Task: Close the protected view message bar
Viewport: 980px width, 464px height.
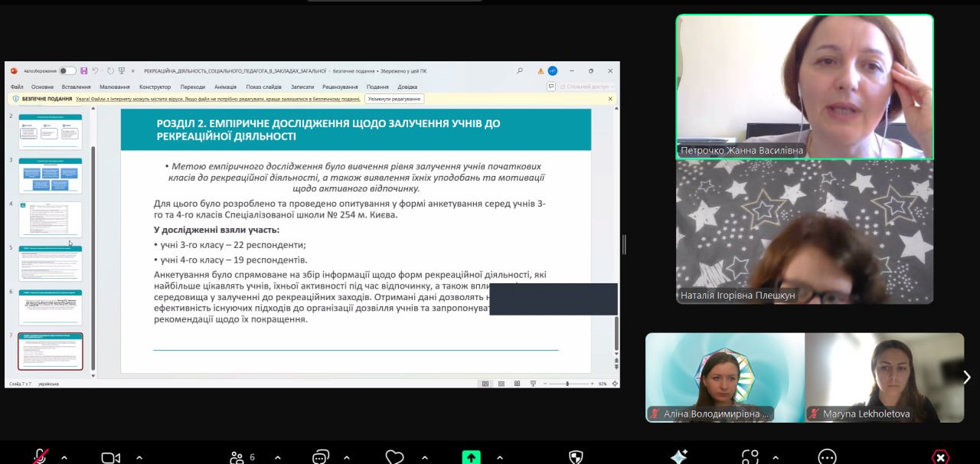Action: click(x=610, y=99)
